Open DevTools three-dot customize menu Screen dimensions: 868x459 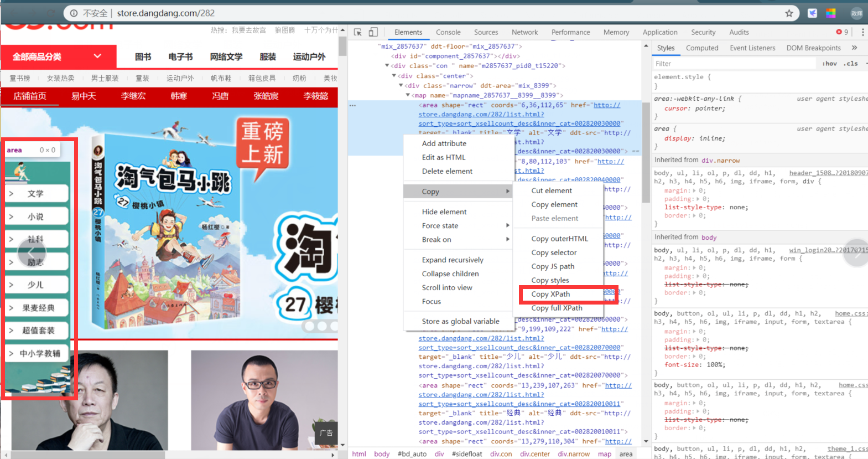tap(862, 32)
